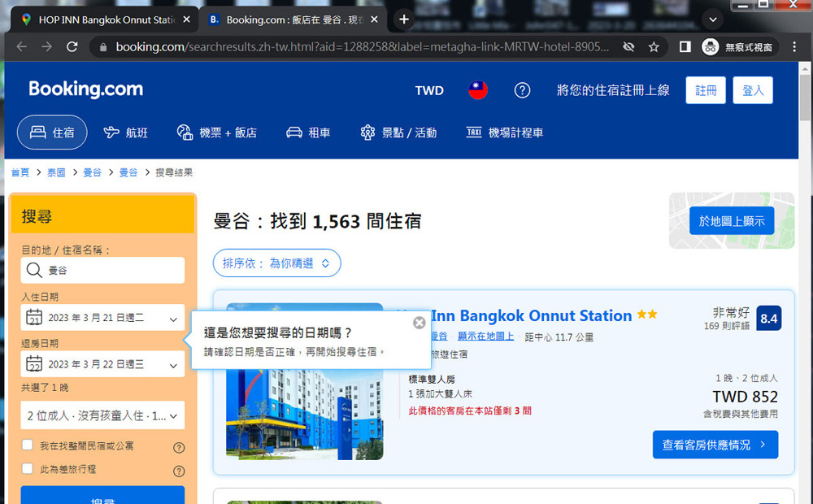Open the 退房日期 check-out date dropdown
Viewport: 813px width, 504px height.
(x=102, y=364)
